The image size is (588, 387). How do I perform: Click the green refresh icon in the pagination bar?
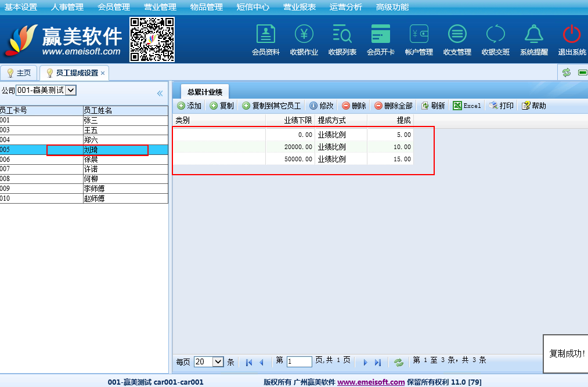pyautogui.click(x=399, y=362)
